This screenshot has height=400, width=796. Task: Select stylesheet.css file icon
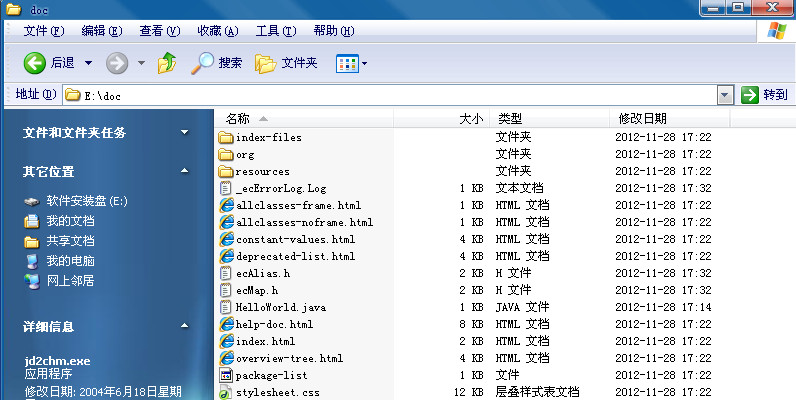point(225,392)
